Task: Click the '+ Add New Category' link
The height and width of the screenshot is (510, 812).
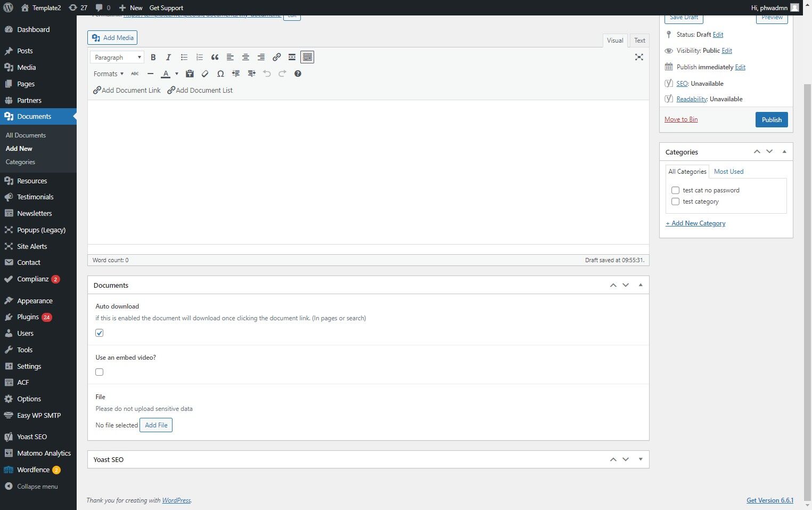Action: (x=695, y=223)
